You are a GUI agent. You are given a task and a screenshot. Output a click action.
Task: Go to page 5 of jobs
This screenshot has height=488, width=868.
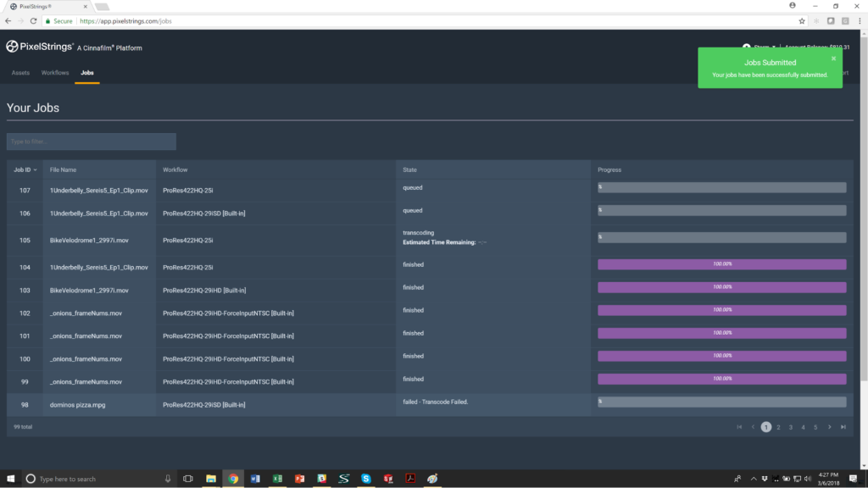[x=815, y=427]
